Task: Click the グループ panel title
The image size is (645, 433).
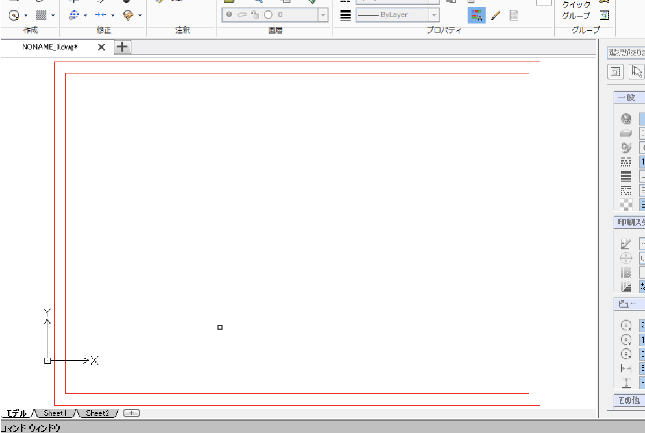Action: (586, 30)
